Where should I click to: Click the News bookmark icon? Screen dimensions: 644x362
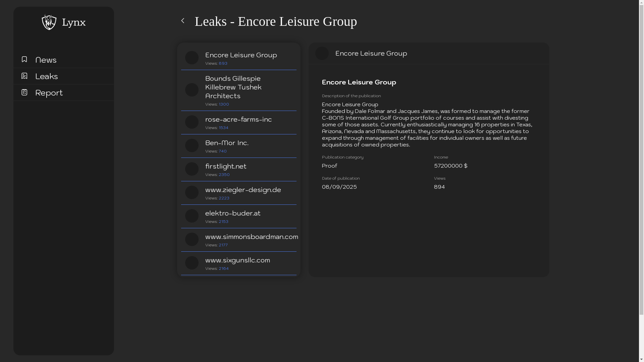click(x=24, y=59)
